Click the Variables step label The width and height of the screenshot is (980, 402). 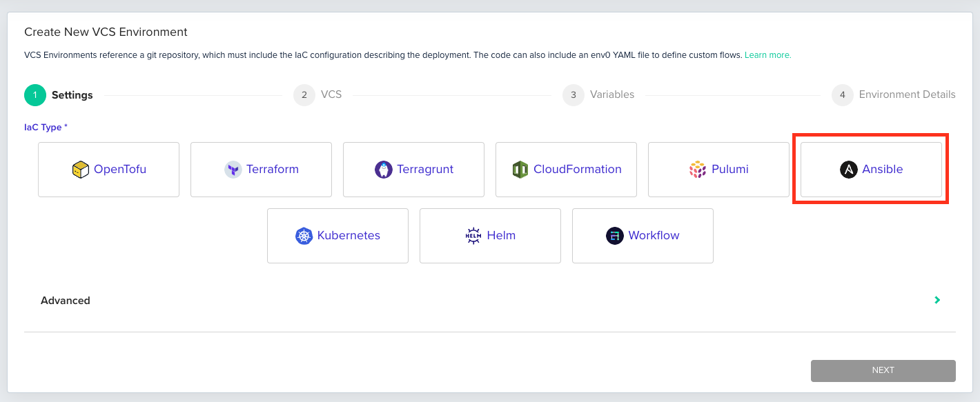tap(612, 94)
